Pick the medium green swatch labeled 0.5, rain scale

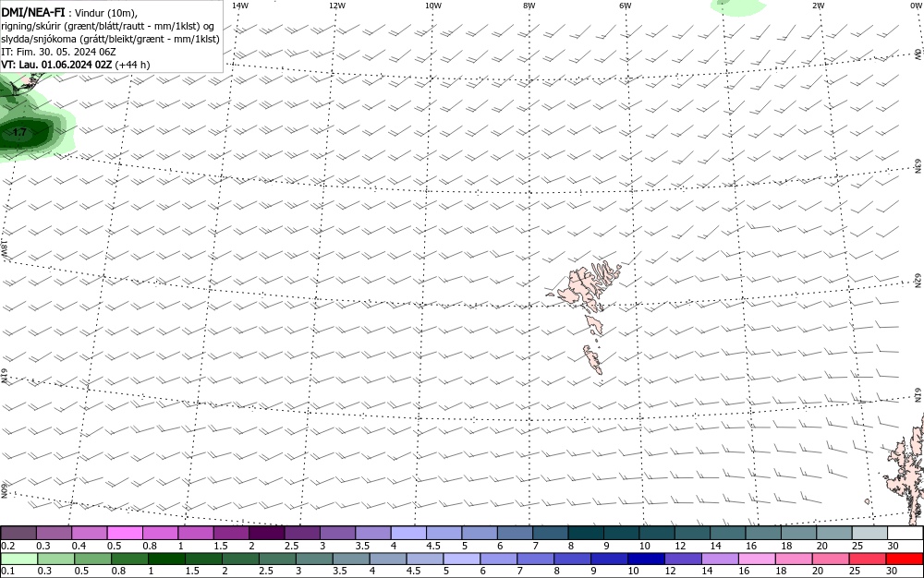(x=93, y=559)
